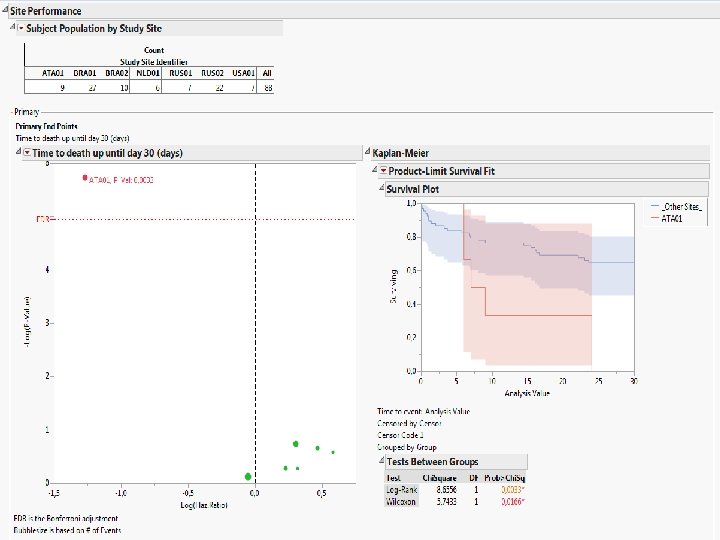The width and height of the screenshot is (720, 540).
Task: Click the Primary End Points heading
Action: (x=46, y=126)
